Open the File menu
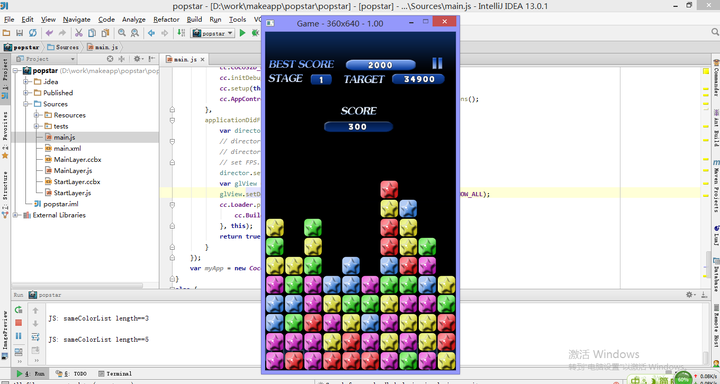The image size is (720, 384). pos(9,19)
